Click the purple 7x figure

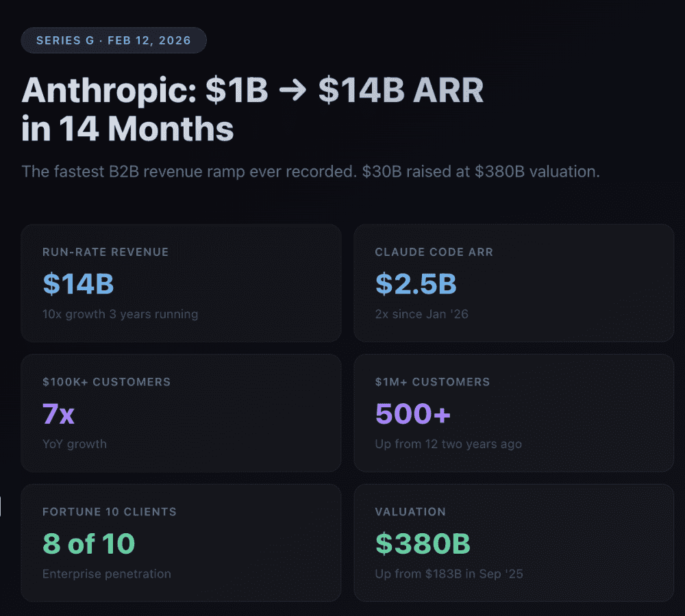click(x=58, y=413)
